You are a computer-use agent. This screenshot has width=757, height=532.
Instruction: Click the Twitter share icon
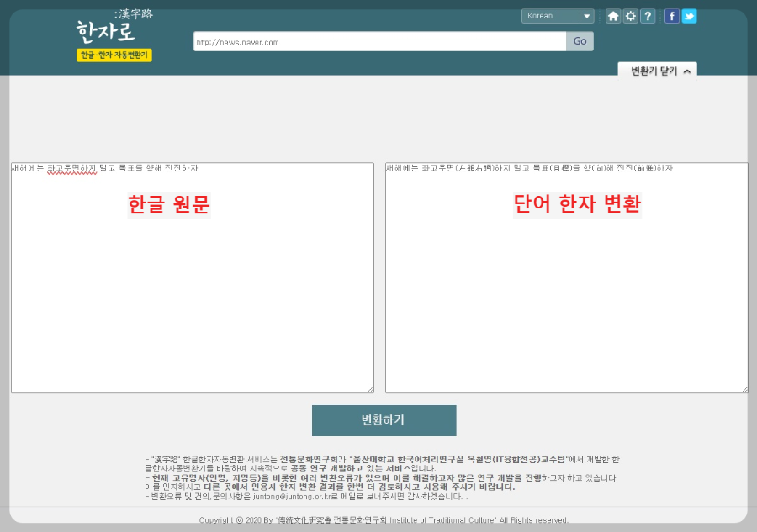coord(688,15)
